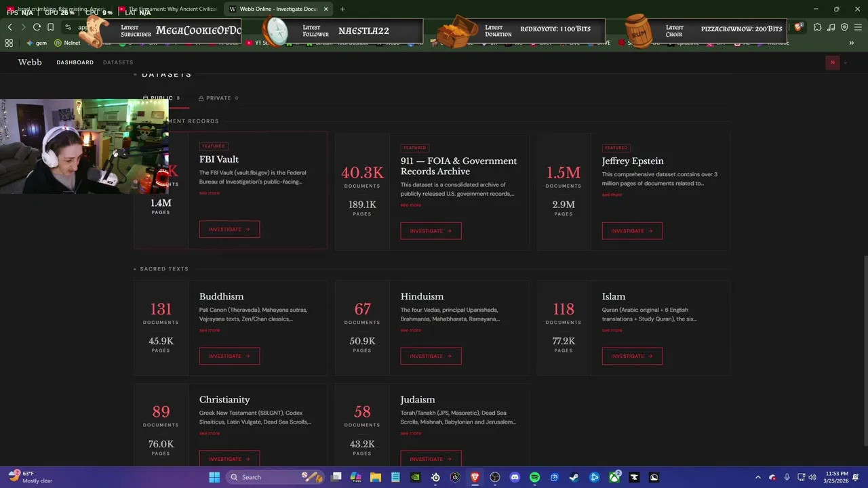Viewport: 868px width, 488px height.
Task: Open the Notepad taskbar icon
Action: pos(395,477)
